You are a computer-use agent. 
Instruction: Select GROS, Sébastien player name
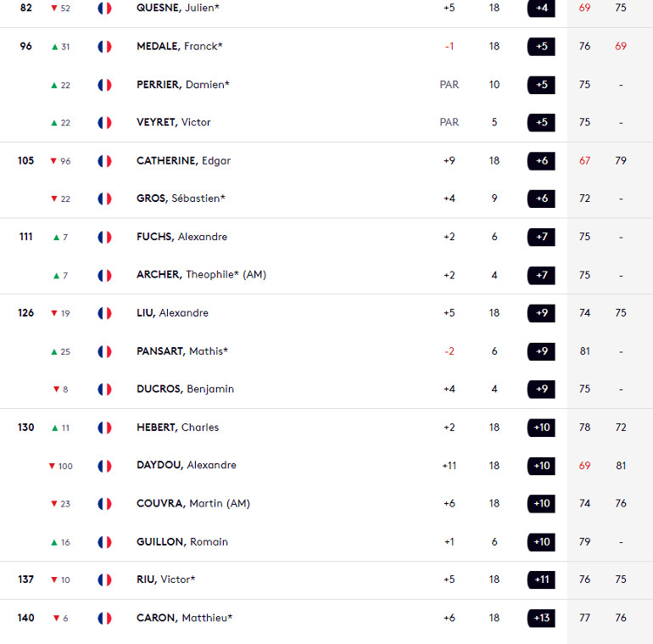coord(181,199)
